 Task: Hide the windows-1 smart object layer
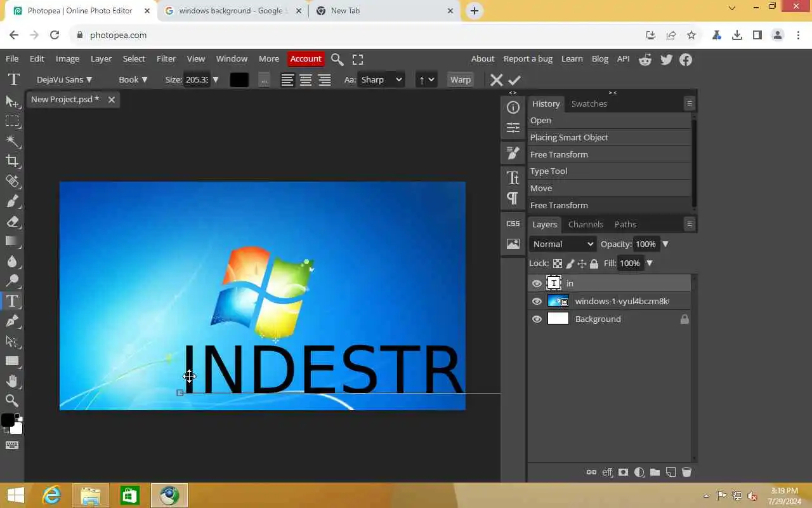[x=537, y=302]
